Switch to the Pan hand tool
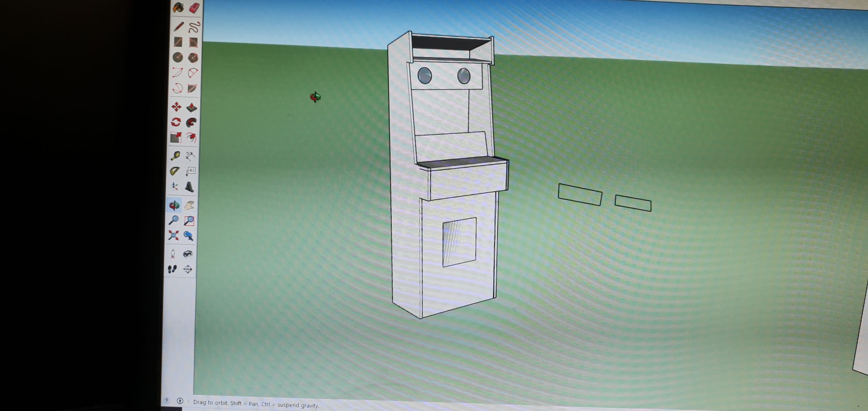868x411 pixels. click(x=189, y=205)
